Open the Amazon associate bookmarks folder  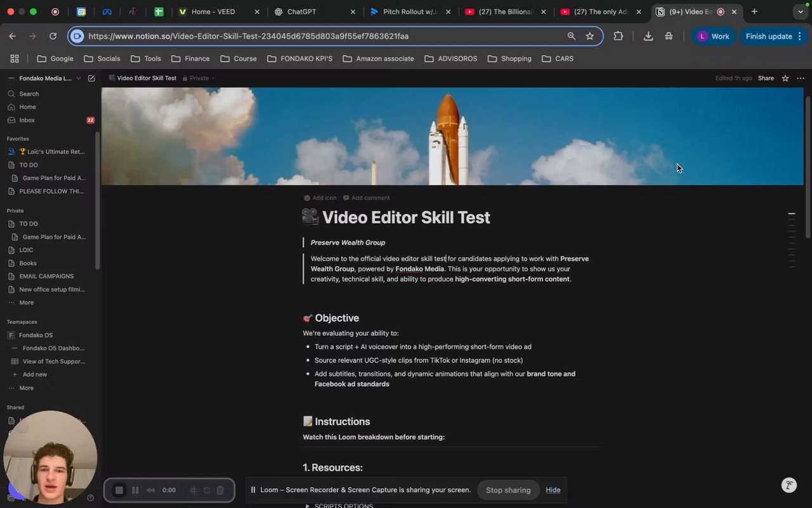[378, 58]
